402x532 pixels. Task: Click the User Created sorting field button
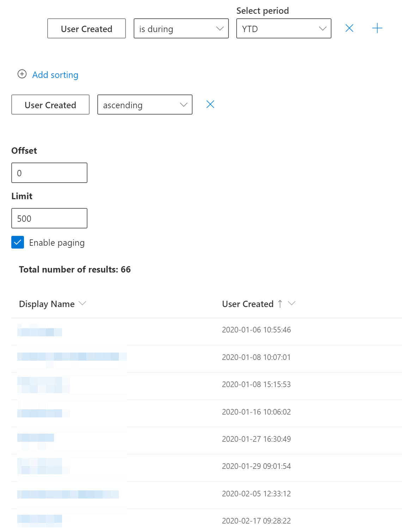click(x=50, y=105)
